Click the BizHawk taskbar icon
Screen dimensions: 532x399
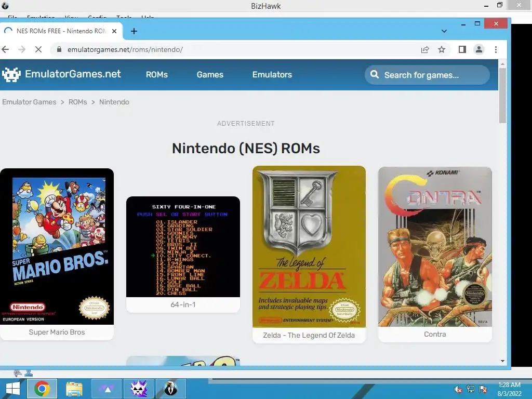click(171, 389)
